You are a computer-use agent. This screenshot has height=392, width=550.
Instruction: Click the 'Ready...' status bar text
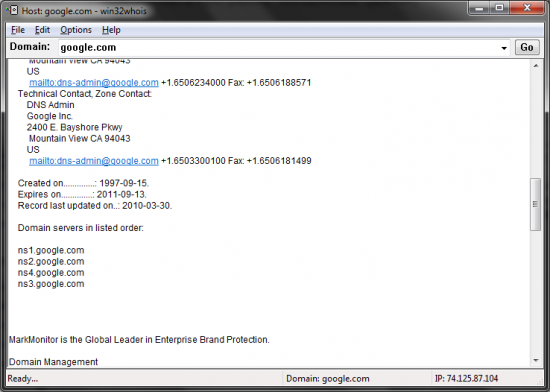23,379
